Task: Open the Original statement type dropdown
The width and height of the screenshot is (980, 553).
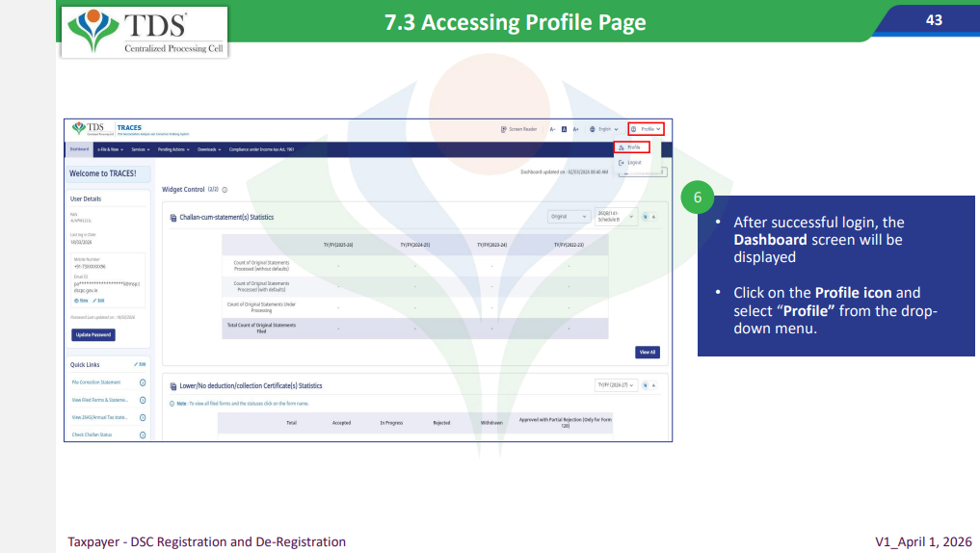Action: click(569, 217)
